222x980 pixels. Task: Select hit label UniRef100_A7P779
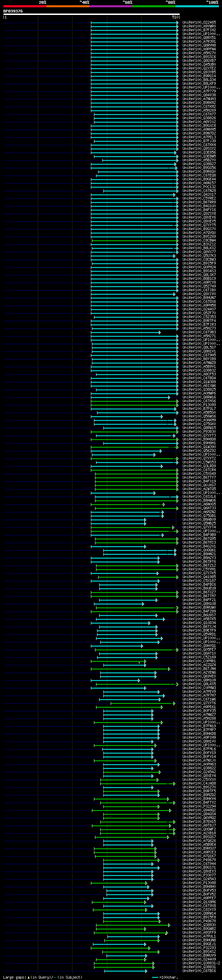point(199,91)
